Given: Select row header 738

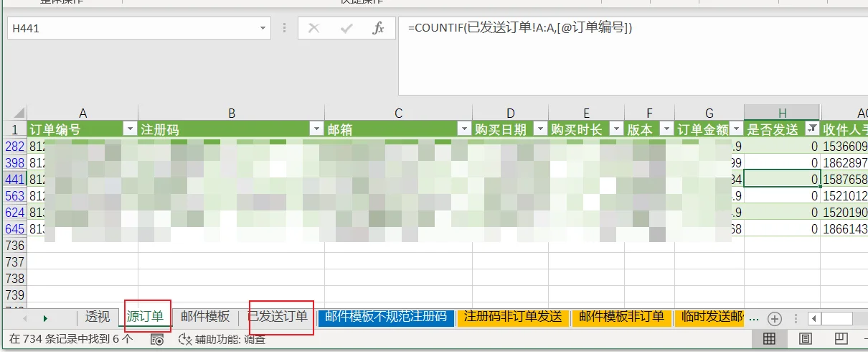Looking at the screenshot, I should point(14,278).
